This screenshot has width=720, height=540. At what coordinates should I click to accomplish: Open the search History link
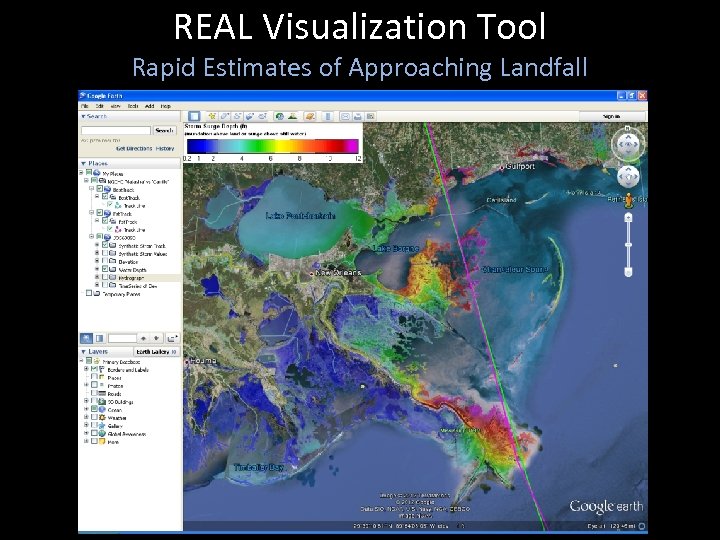coord(165,149)
